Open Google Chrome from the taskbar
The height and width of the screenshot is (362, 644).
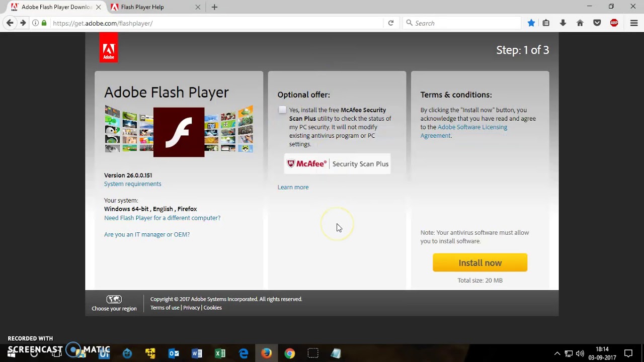click(x=290, y=353)
